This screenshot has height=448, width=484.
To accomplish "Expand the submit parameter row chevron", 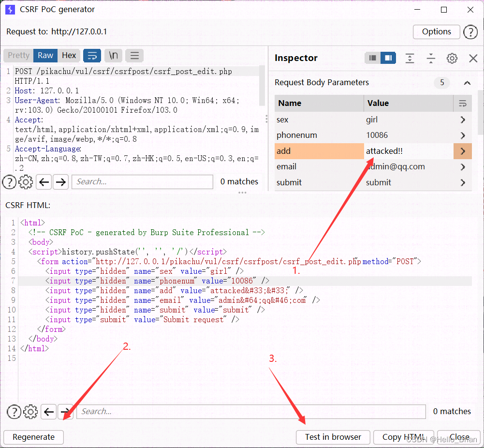I will 462,182.
